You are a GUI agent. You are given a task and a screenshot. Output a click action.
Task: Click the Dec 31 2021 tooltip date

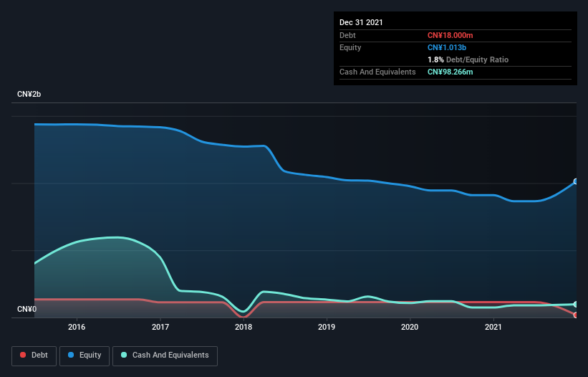[361, 22]
